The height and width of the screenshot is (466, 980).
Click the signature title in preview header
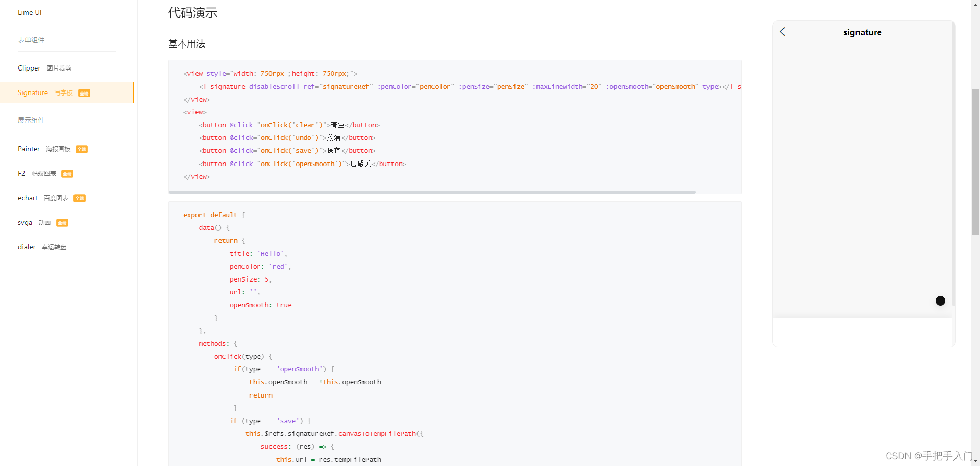click(x=862, y=32)
